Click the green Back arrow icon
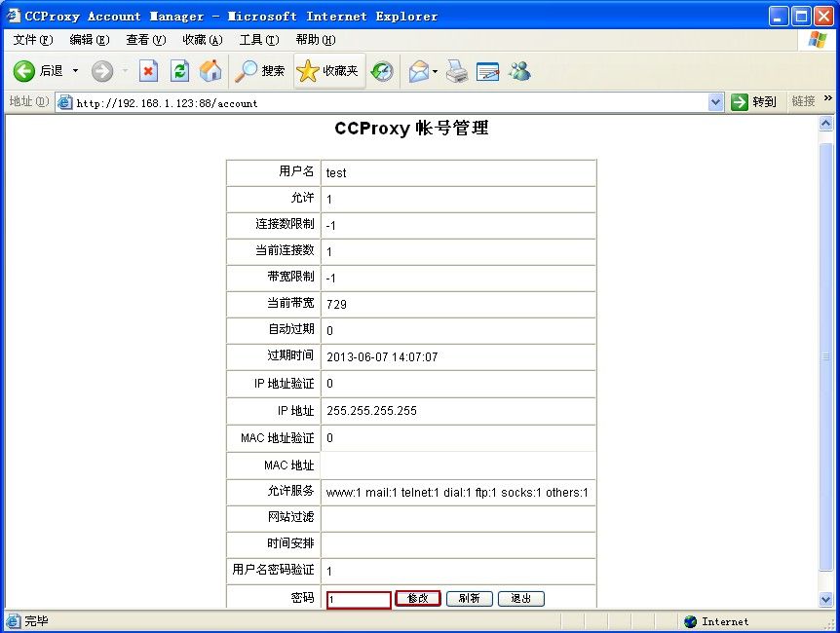 [x=23, y=71]
